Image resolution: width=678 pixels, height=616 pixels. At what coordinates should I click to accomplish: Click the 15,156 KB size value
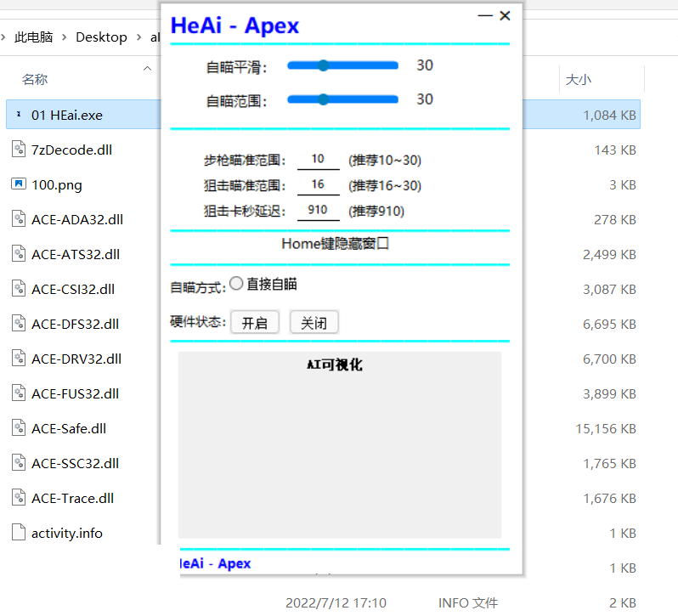coord(606,429)
